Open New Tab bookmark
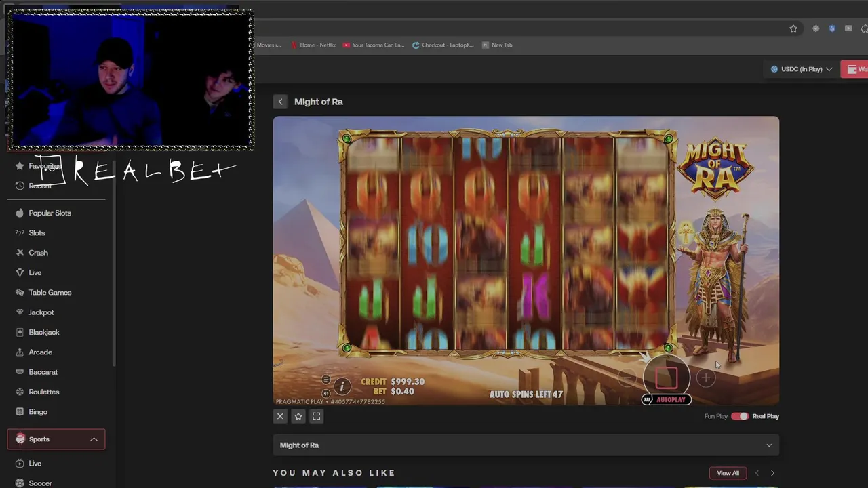868x488 pixels. [497, 45]
